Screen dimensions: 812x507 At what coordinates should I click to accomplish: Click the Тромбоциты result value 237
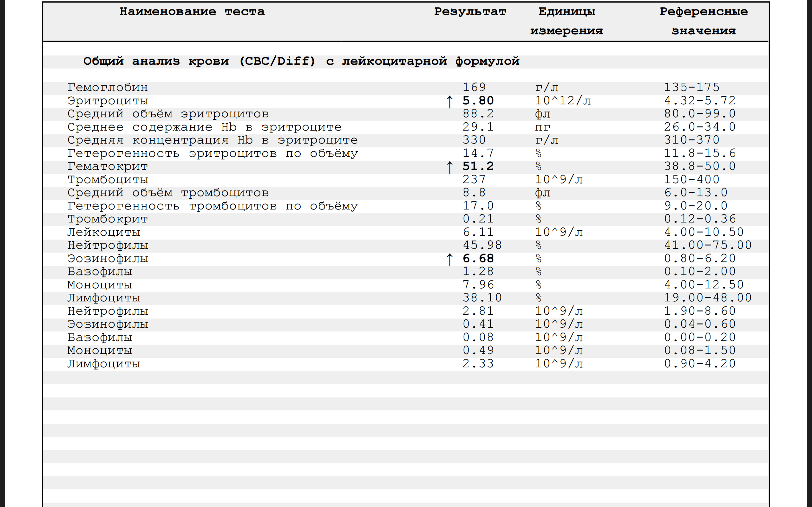click(x=474, y=180)
